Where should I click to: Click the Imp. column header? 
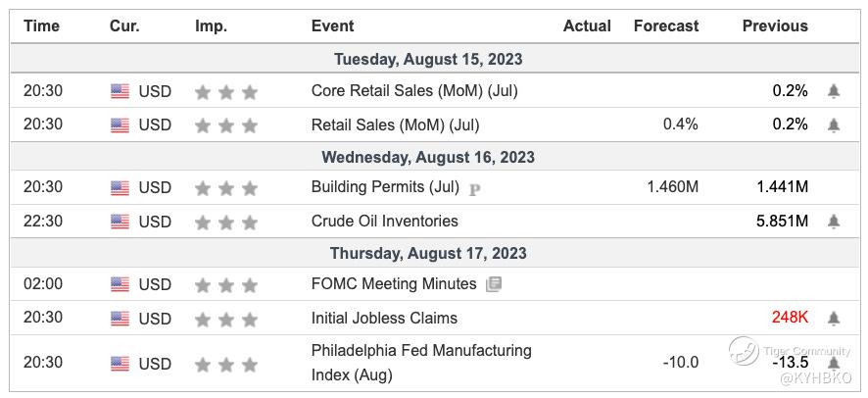tap(212, 25)
